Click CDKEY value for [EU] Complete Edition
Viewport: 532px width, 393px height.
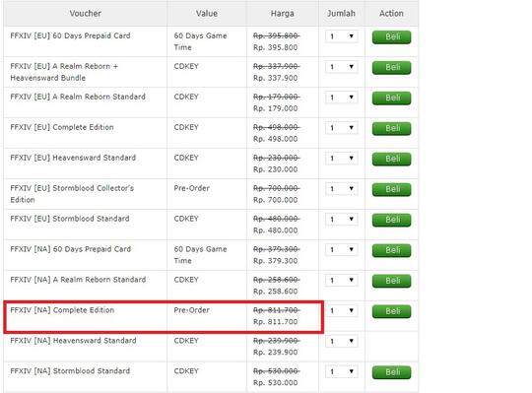pyautogui.click(x=186, y=127)
